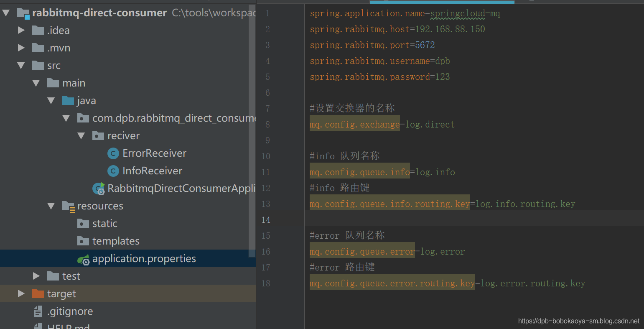The height and width of the screenshot is (329, 644).
Task: Collapse the resources folder
Action: [x=51, y=206]
